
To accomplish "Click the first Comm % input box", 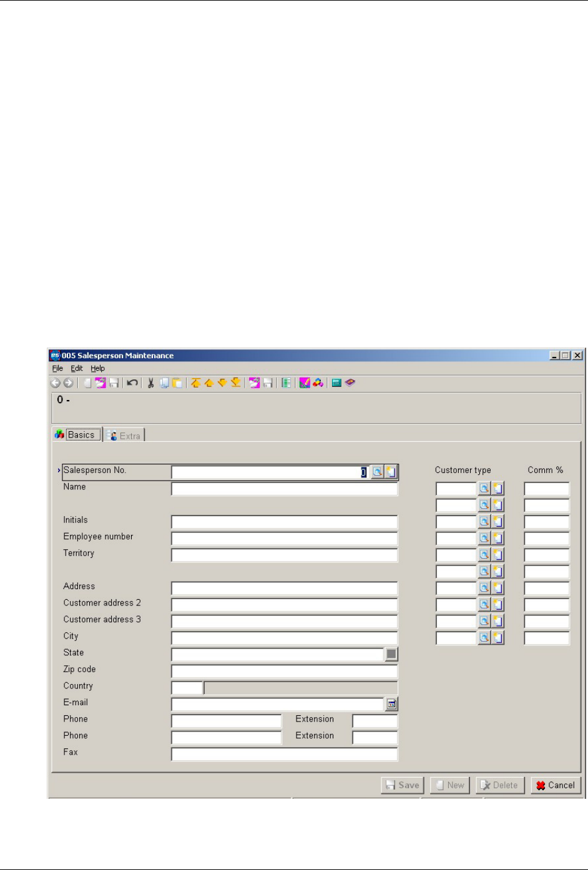I will tap(547, 489).
